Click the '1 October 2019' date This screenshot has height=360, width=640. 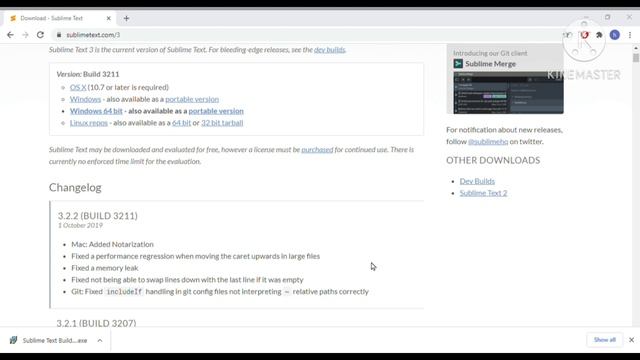pyautogui.click(x=80, y=226)
